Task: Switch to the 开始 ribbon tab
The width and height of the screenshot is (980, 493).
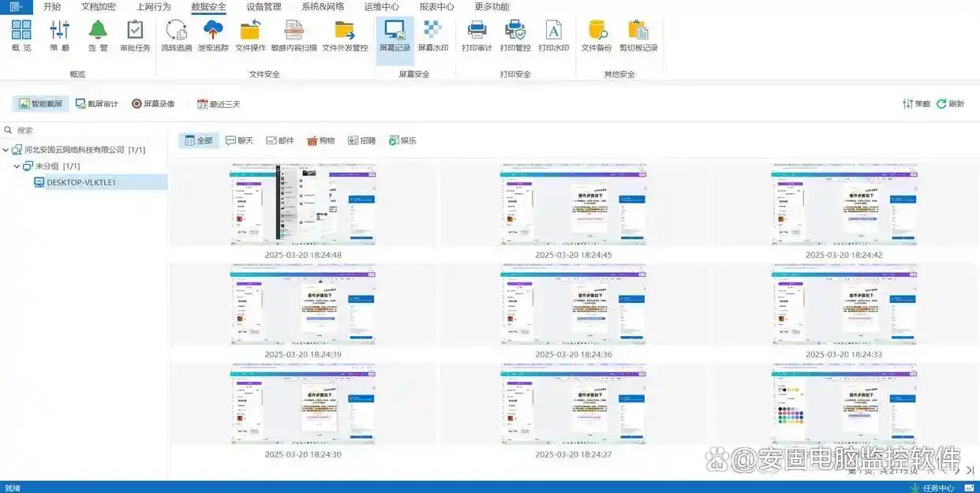Action: [x=52, y=6]
